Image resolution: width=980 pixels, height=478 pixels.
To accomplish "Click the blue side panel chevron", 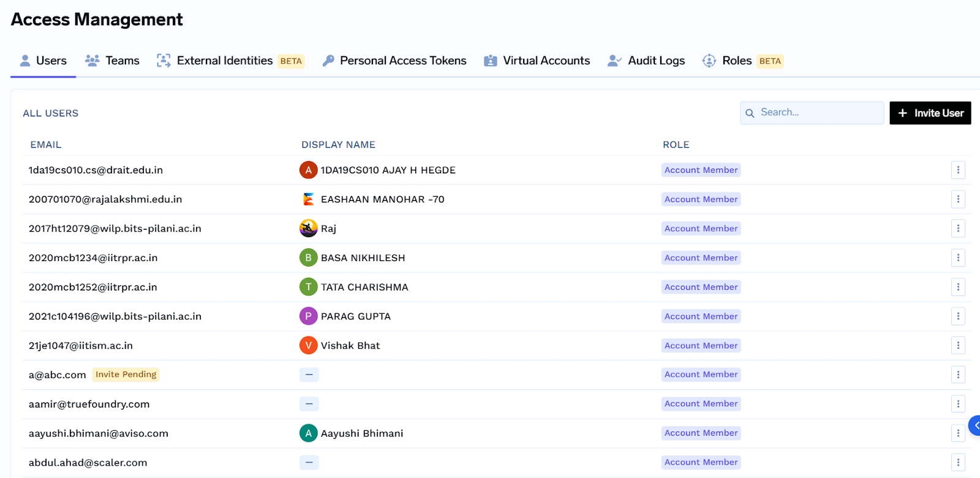I will (x=974, y=425).
